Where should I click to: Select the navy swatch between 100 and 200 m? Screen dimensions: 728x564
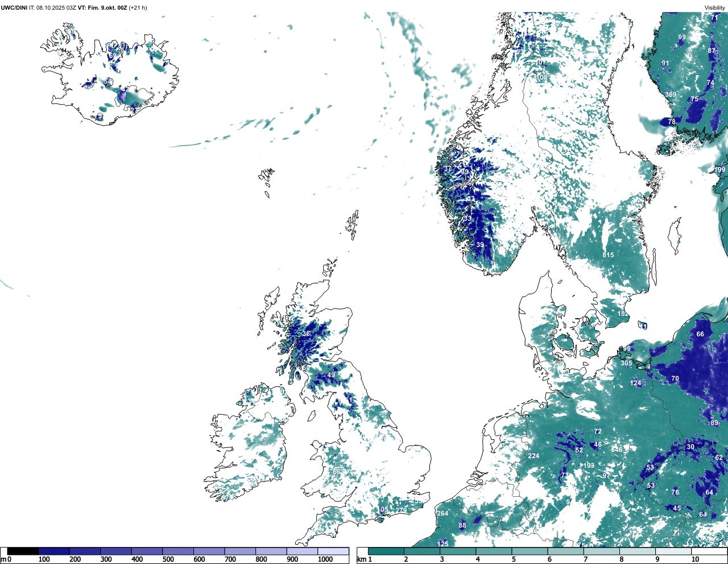tap(54, 551)
